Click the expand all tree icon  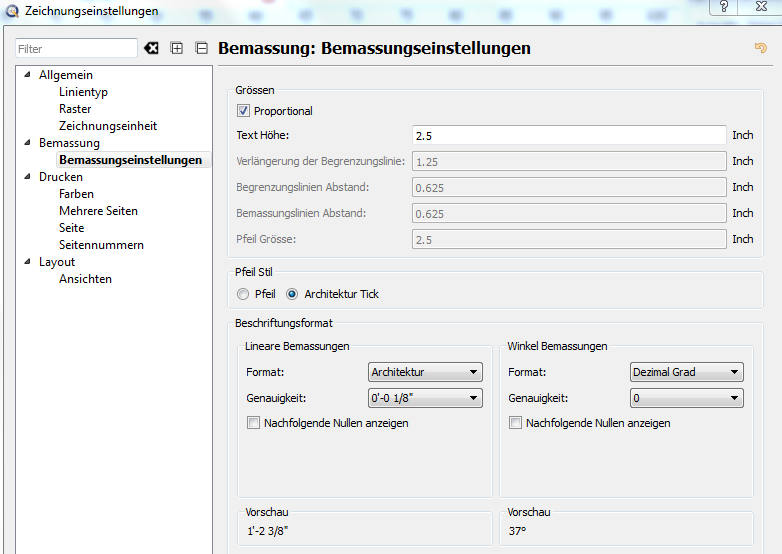click(177, 48)
